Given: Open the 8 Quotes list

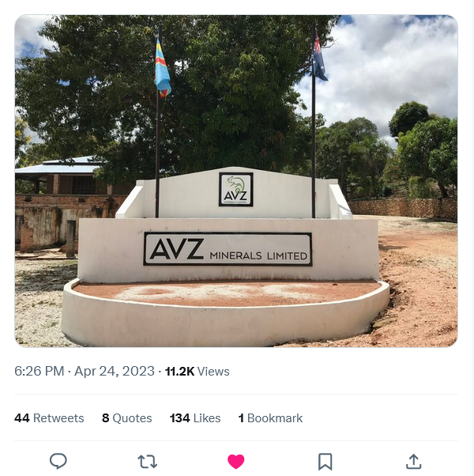Looking at the screenshot, I should 126,418.
